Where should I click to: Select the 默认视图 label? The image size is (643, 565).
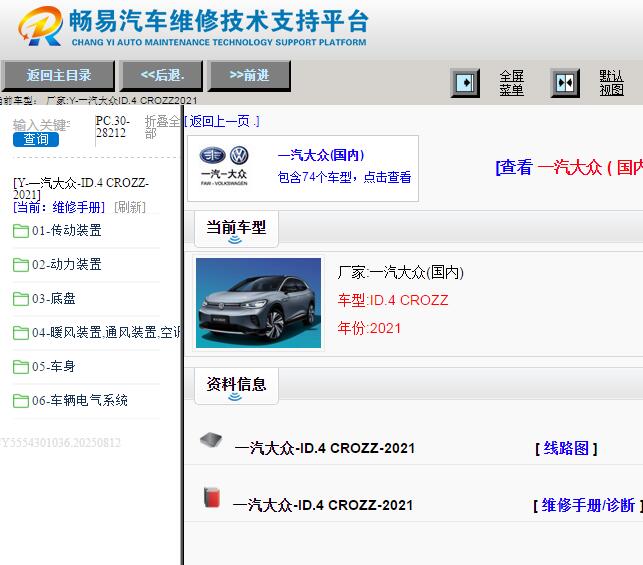coord(611,83)
